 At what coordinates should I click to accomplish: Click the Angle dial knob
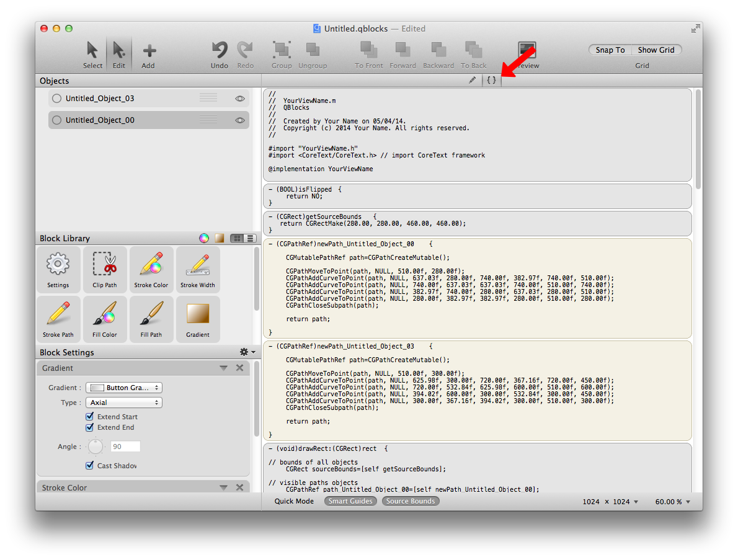tap(96, 446)
